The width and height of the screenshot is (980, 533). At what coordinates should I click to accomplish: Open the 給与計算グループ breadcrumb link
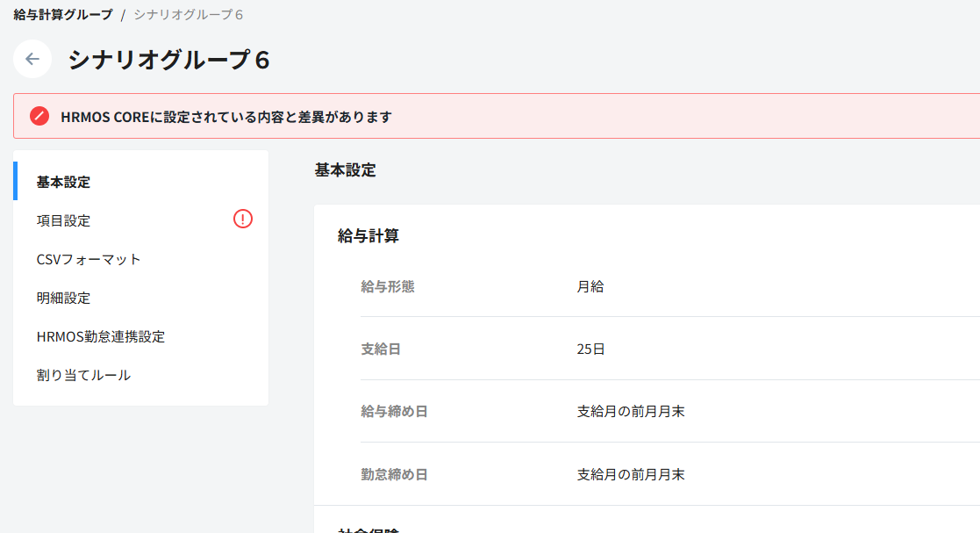point(63,15)
